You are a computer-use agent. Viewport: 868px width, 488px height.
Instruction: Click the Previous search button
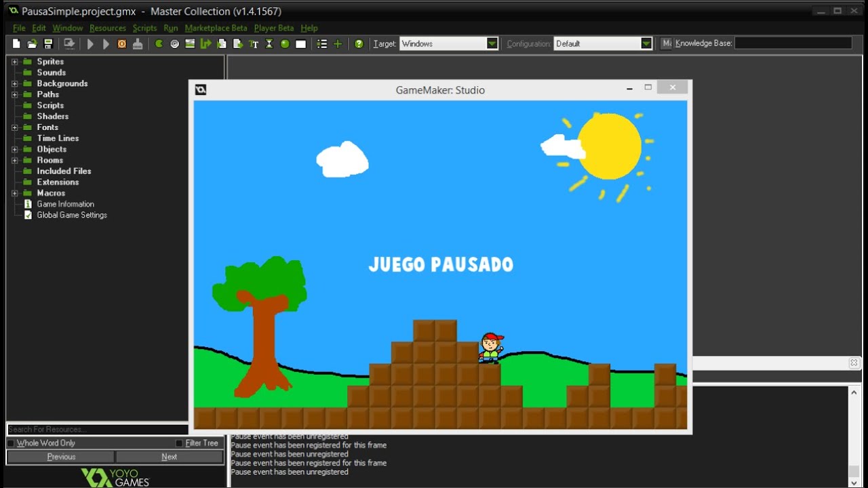pyautogui.click(x=61, y=457)
